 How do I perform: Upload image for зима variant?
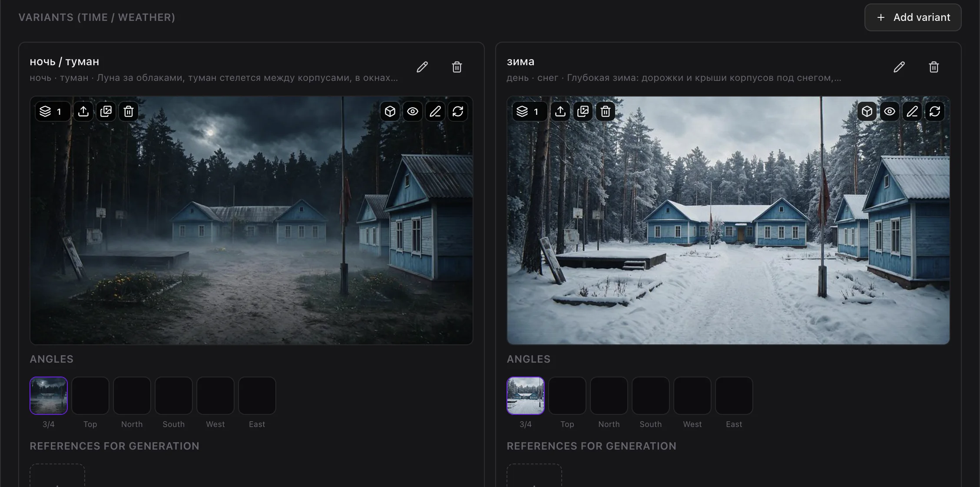pyautogui.click(x=560, y=112)
